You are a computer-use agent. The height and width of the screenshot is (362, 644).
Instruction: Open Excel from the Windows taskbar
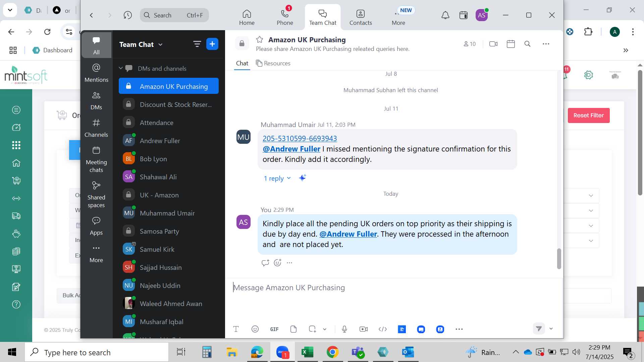tap(307, 352)
